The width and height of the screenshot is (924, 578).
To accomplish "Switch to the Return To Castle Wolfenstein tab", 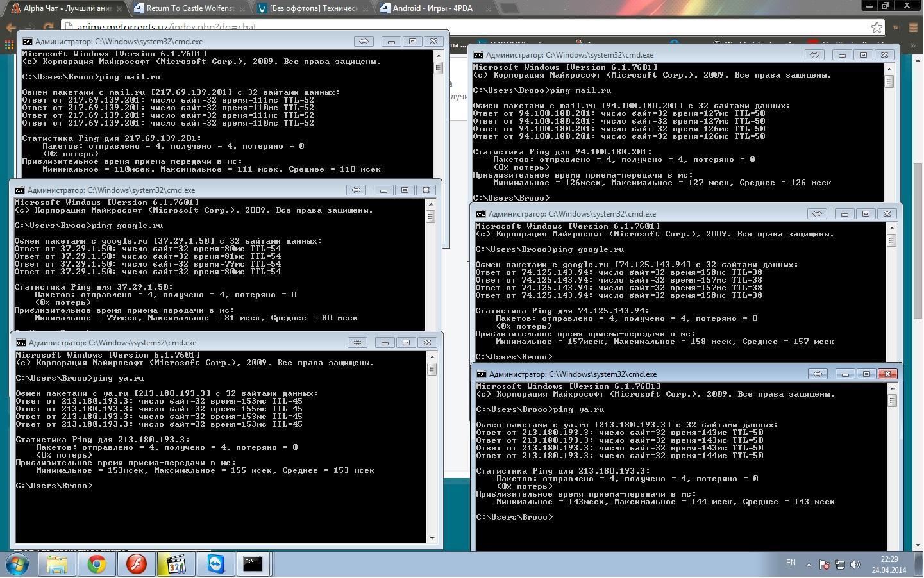I will 190,8.
